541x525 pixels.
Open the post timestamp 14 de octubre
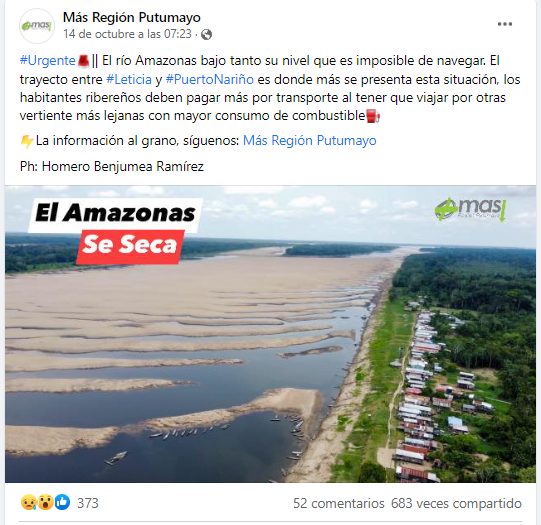127,34
